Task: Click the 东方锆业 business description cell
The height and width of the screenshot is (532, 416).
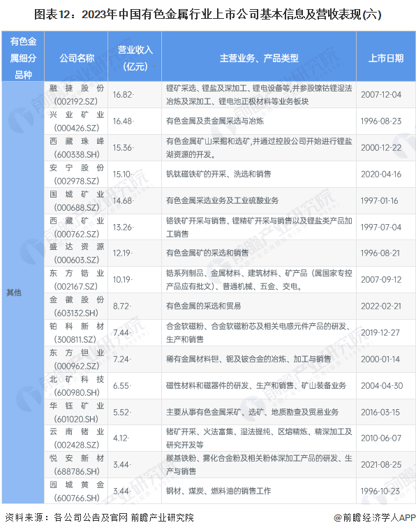Action: pyautogui.click(x=259, y=279)
